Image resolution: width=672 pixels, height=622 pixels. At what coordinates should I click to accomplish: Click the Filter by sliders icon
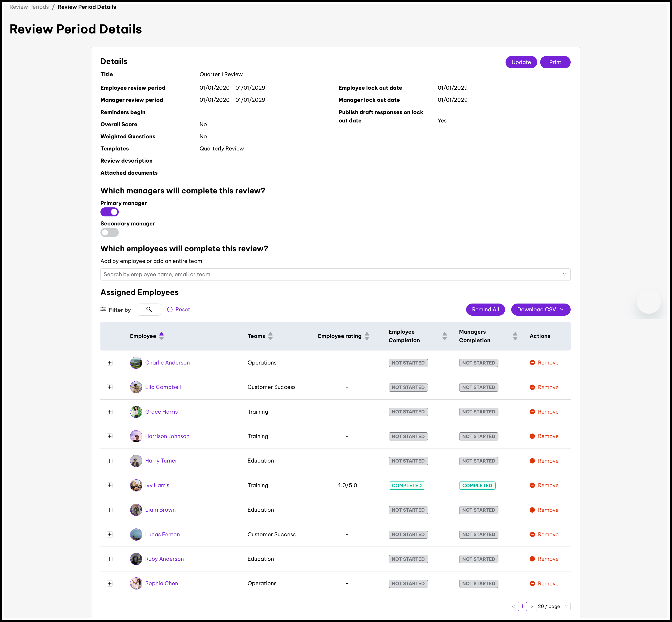103,309
